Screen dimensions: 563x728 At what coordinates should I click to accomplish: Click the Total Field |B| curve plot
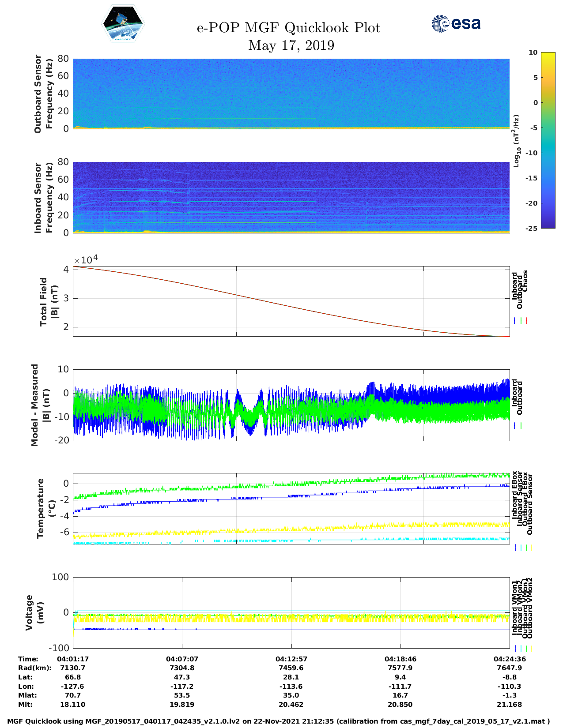pos(291,301)
